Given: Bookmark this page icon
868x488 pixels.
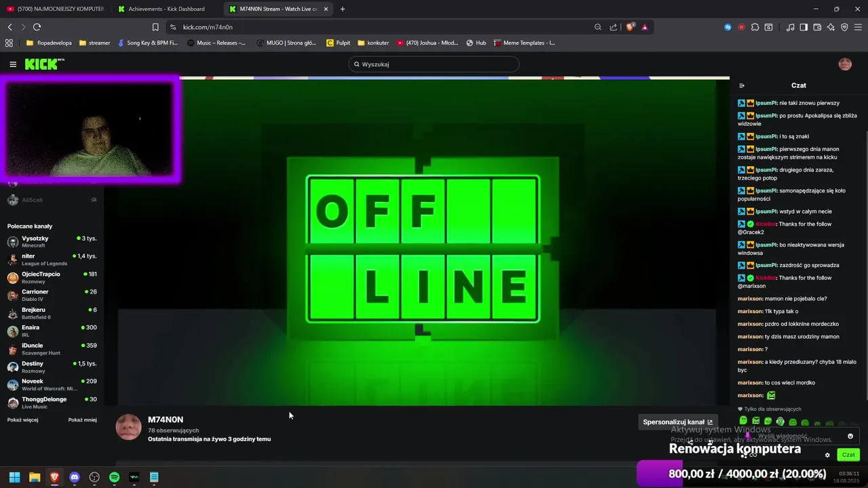Looking at the screenshot, I should click(x=155, y=27).
